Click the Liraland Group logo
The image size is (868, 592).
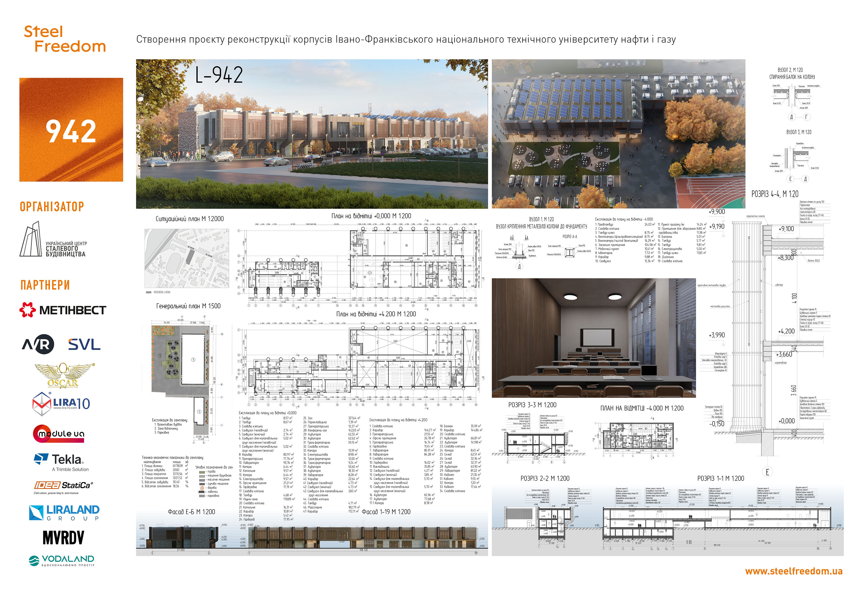64,512
